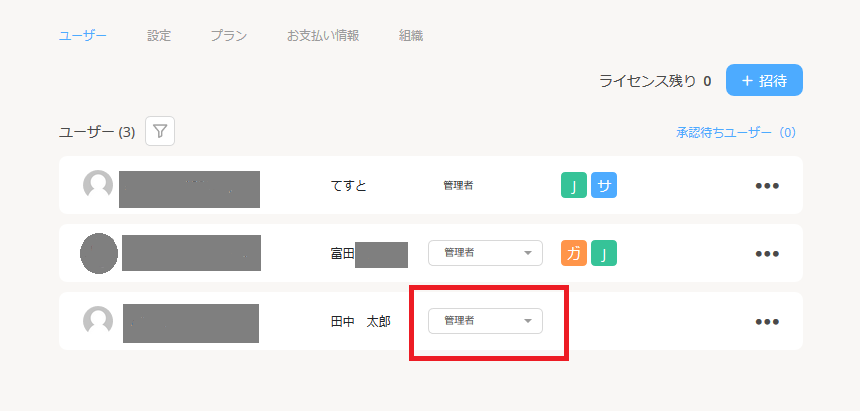The width and height of the screenshot is (860, 411).
Task: Click the green J badge in てすと's row
Action: [x=574, y=185]
